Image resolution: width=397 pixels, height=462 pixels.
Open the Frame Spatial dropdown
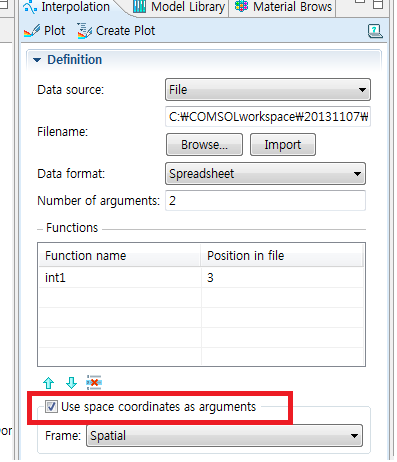(x=224, y=436)
